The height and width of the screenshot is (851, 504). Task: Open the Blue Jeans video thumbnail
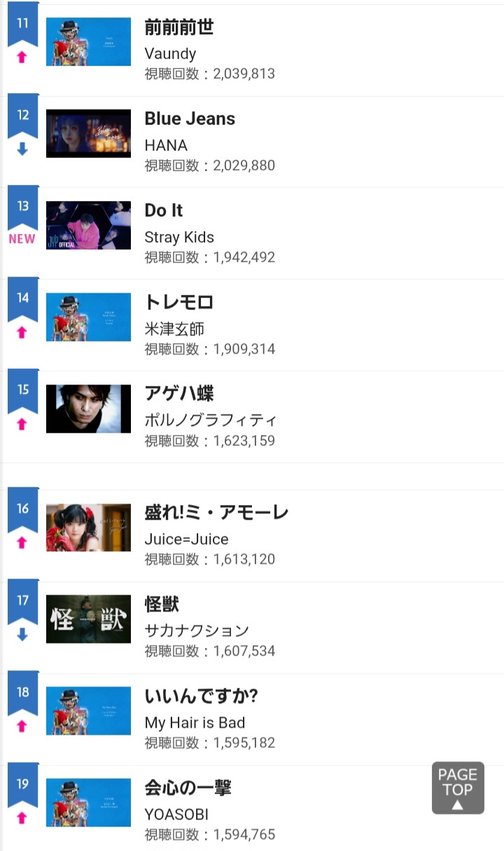click(x=88, y=133)
